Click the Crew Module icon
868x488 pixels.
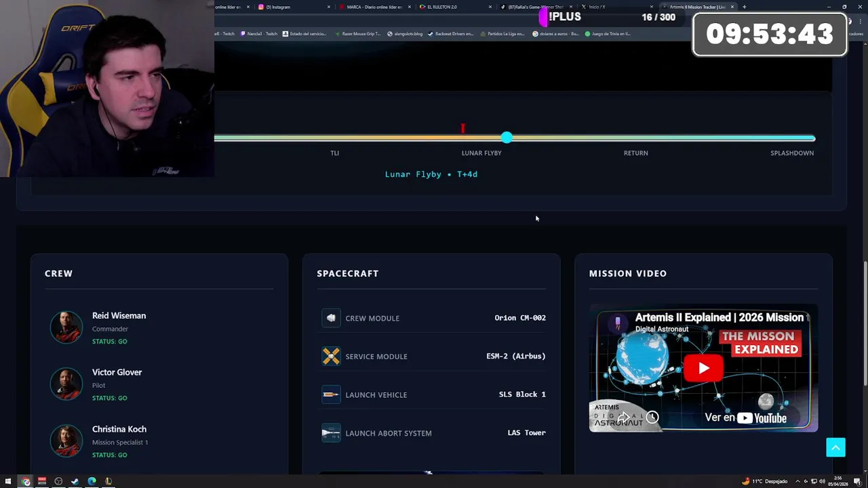pyautogui.click(x=331, y=318)
